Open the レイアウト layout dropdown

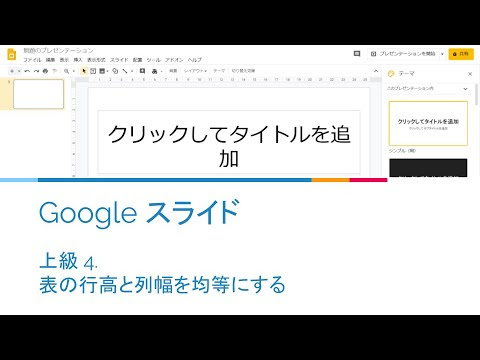coord(195,71)
